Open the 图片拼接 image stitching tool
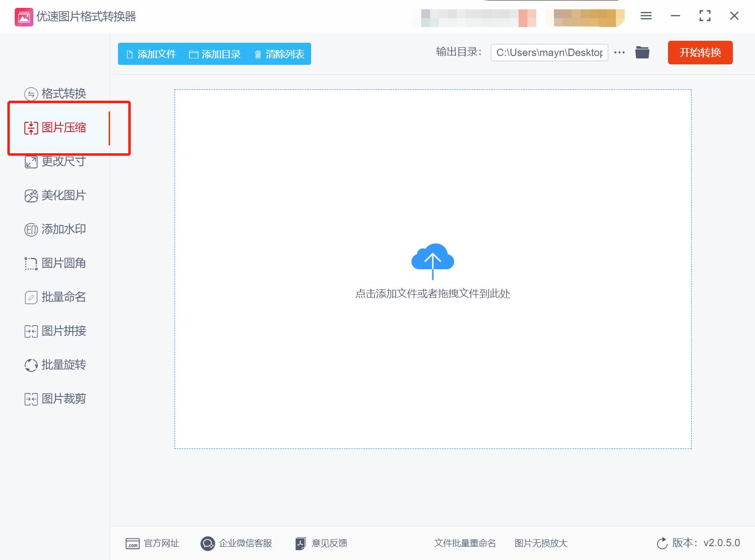This screenshot has height=560, width=755. (x=63, y=331)
